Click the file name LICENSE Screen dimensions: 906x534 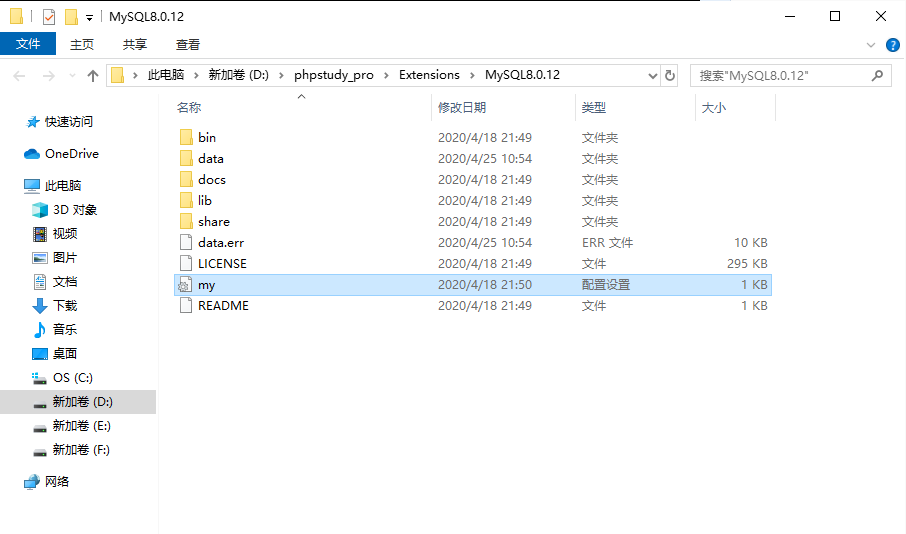[222, 264]
